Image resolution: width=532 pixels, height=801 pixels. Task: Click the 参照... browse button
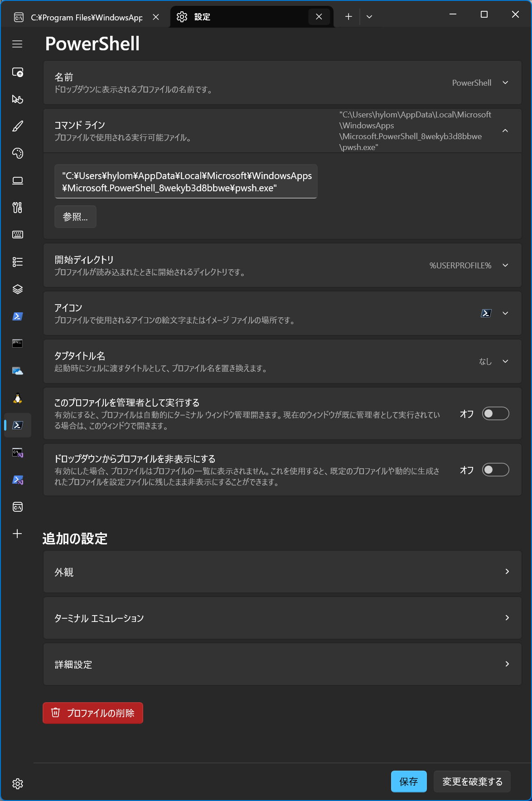[75, 217]
